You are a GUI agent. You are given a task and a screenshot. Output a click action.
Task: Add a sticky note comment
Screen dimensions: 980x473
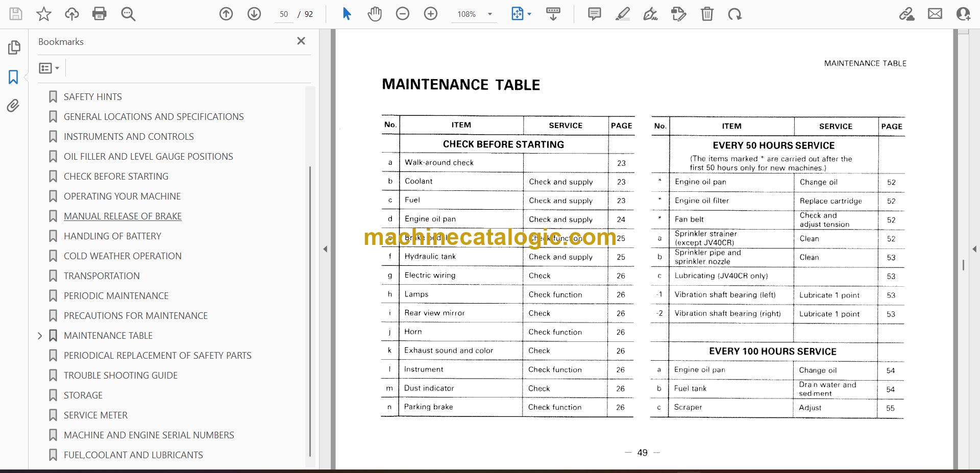coord(595,14)
